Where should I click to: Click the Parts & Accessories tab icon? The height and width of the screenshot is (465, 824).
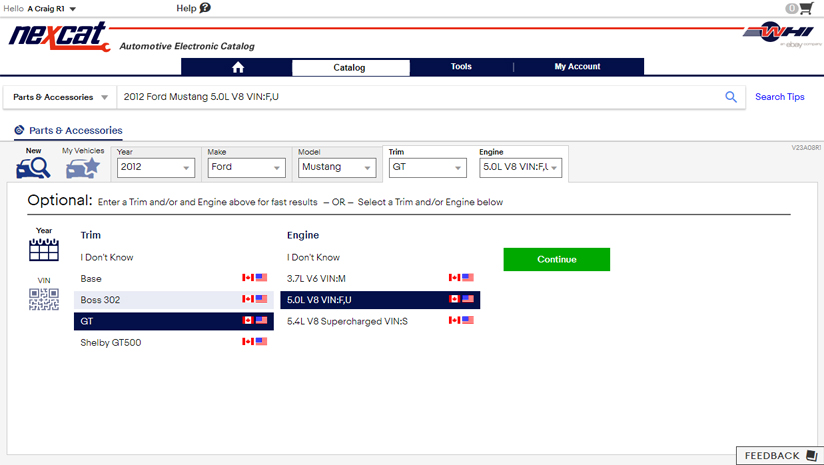click(x=19, y=130)
